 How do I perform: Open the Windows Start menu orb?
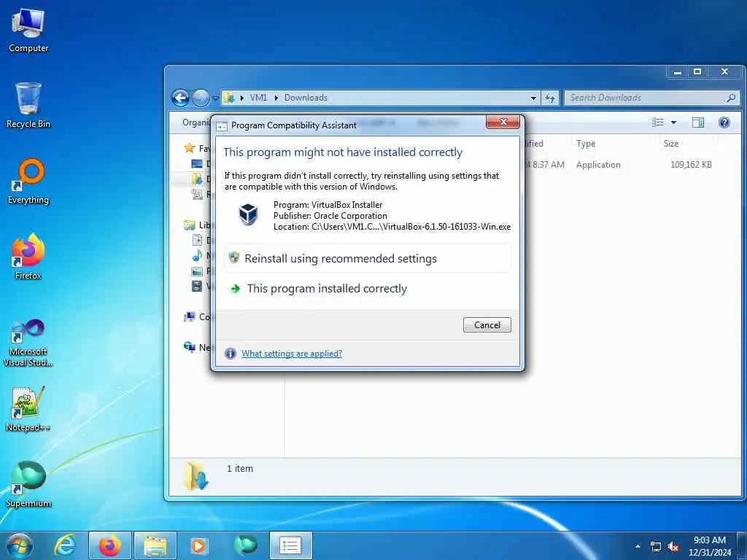click(x=20, y=545)
